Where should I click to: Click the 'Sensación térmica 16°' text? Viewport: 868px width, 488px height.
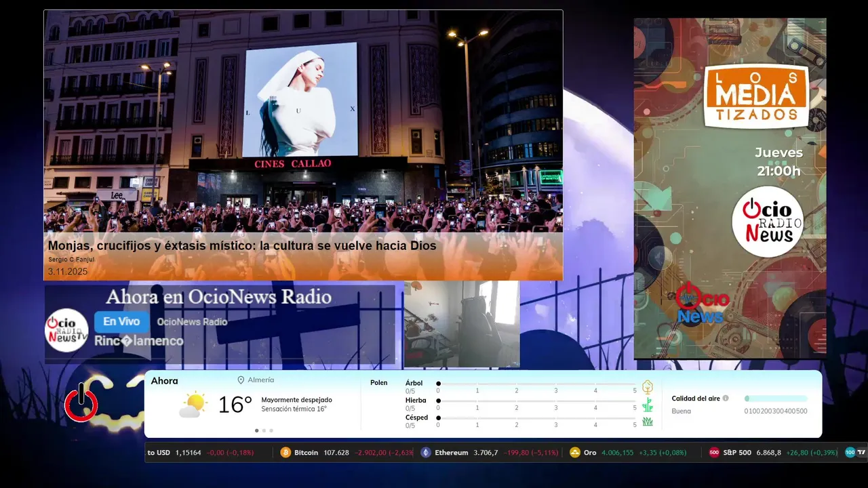[294, 409]
